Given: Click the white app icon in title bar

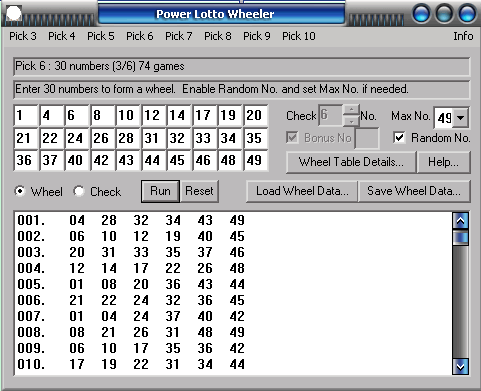Looking at the screenshot, I should [x=14, y=14].
